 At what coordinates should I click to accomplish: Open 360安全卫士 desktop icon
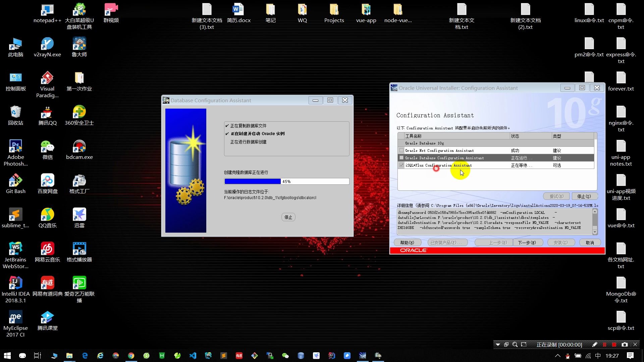pos(79,116)
